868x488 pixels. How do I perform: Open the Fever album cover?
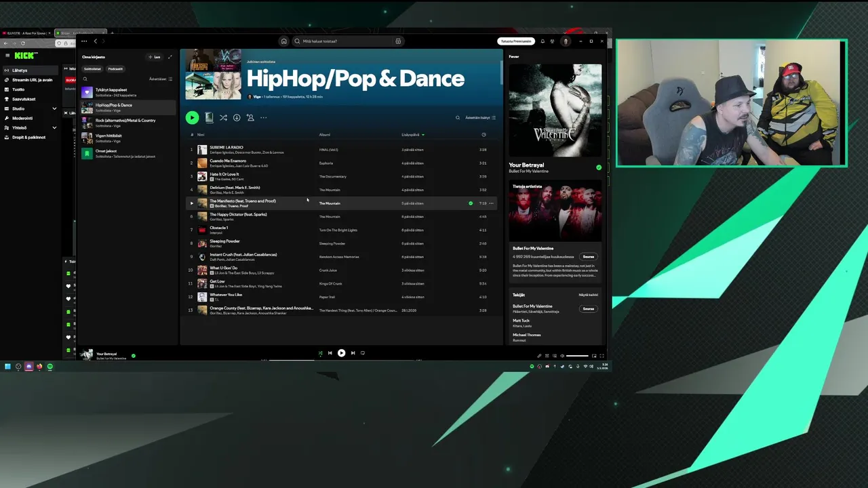555,110
